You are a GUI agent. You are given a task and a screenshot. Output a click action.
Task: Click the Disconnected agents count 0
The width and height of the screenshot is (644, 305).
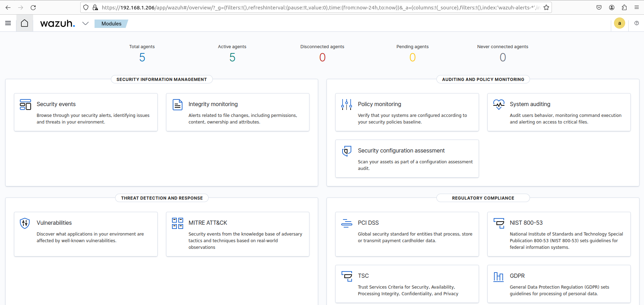[x=322, y=57]
